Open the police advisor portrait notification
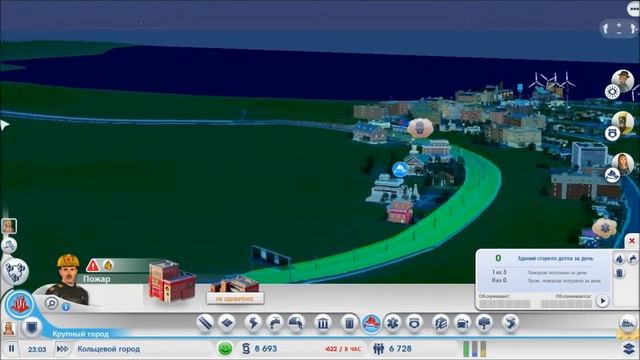This screenshot has height=360, width=640. pos(622,122)
